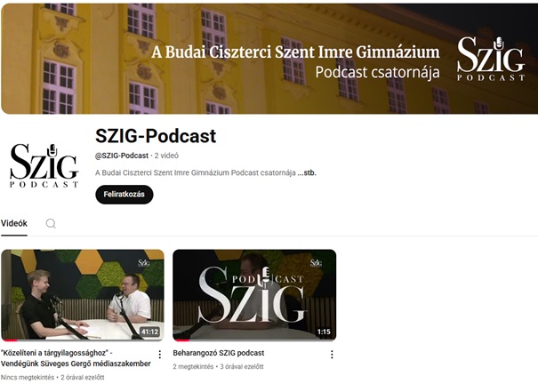
Task: Open options menu for Süveges Gergő video
Action: 159,355
